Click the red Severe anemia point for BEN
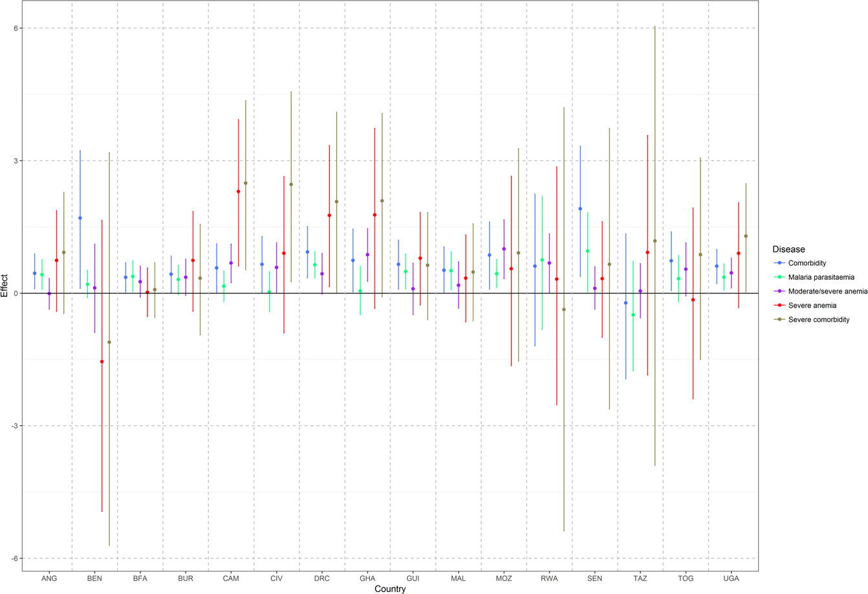868x594 pixels. click(102, 361)
